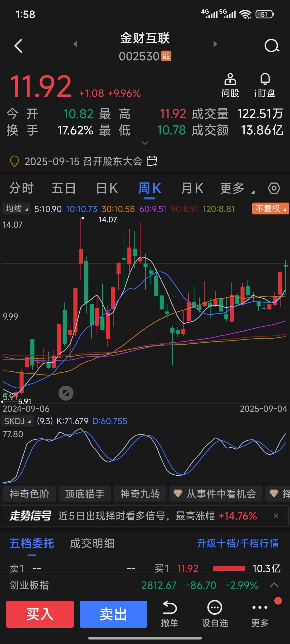This screenshot has height=644, width=290.
Task: Tap the 换手 17.62% turnover value
Action: coord(75,130)
